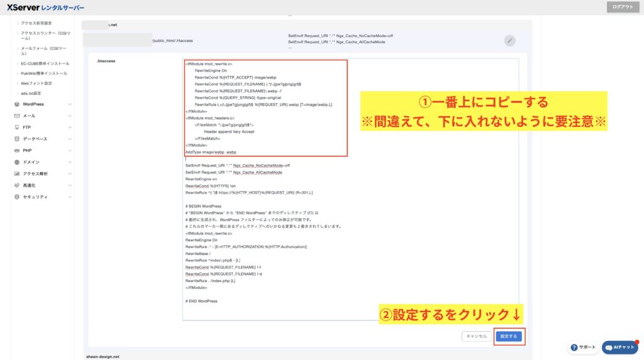
Task: Click the WordPress icon in the sidebar
Action: click(x=16, y=104)
